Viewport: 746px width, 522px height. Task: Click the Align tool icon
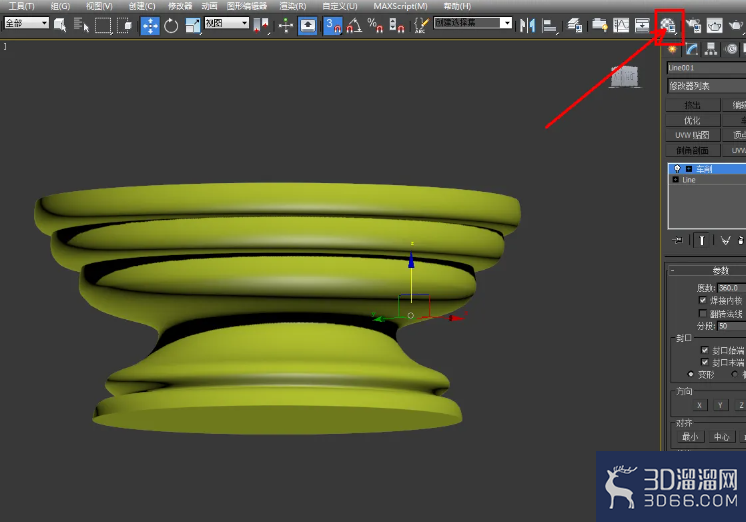(x=550, y=25)
